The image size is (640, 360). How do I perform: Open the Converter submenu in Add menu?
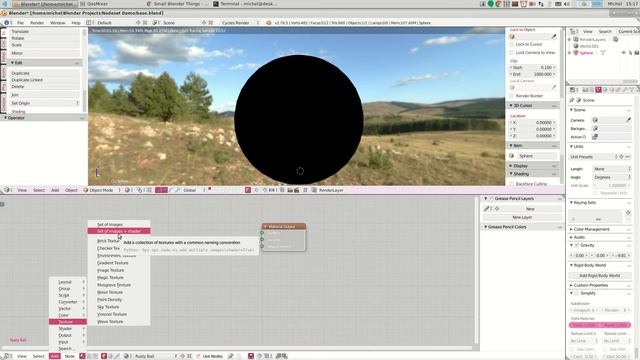pyautogui.click(x=68, y=302)
